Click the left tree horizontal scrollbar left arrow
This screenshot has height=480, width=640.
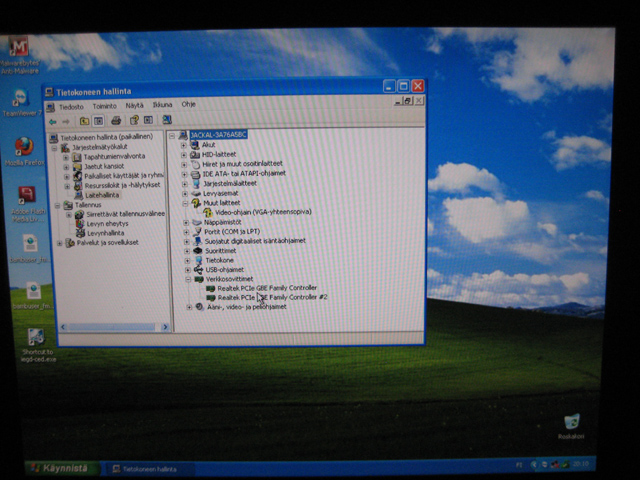coord(63,327)
